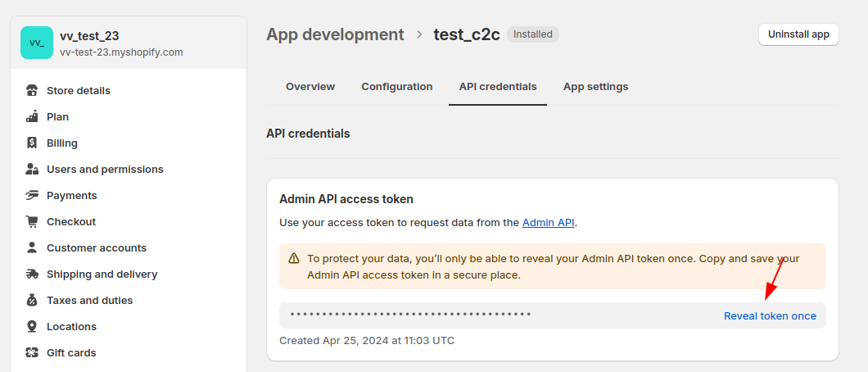Click the warning triangle in the banner
The width and height of the screenshot is (868, 372).
tap(294, 259)
